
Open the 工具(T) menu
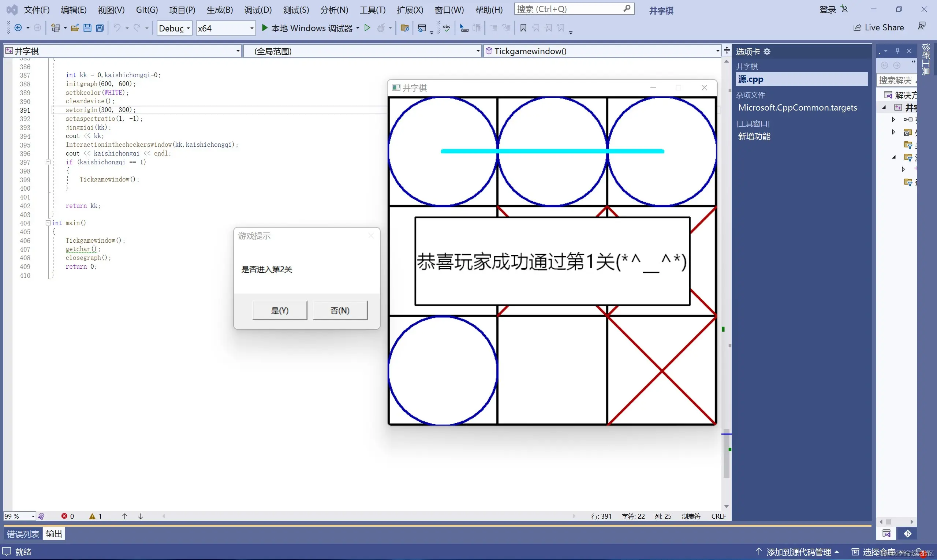coord(373,10)
